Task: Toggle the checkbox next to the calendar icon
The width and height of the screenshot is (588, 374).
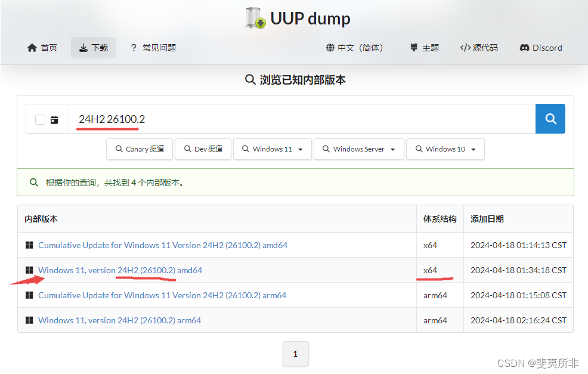Action: [40, 120]
